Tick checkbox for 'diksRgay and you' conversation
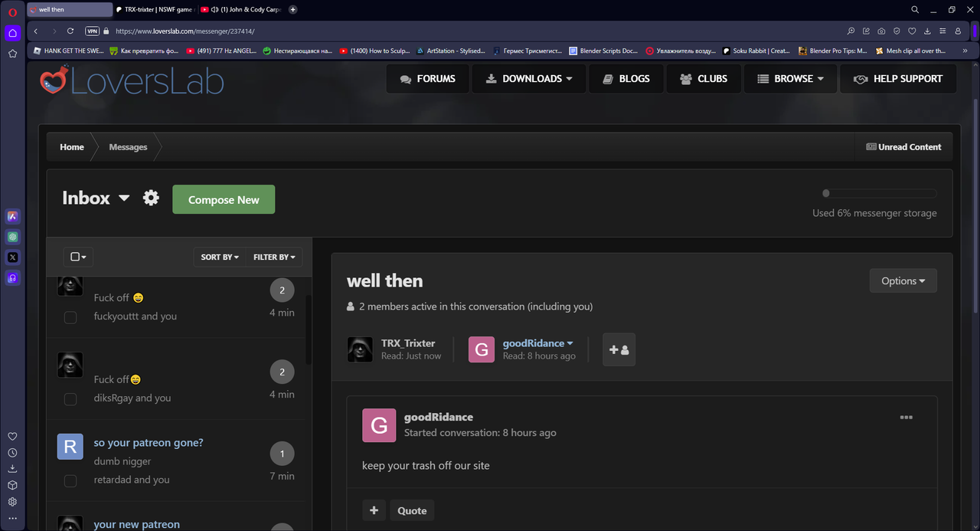This screenshot has width=980, height=531. tap(70, 399)
